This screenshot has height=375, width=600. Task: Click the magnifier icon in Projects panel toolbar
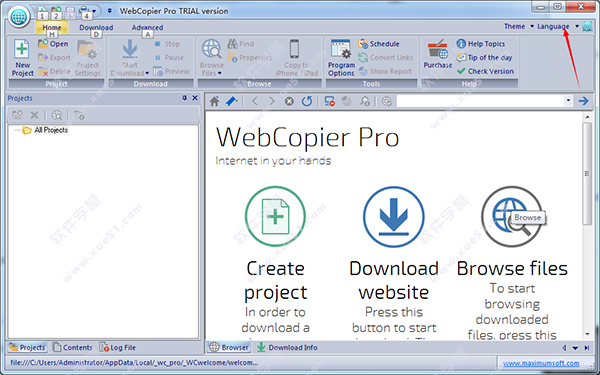[x=57, y=115]
